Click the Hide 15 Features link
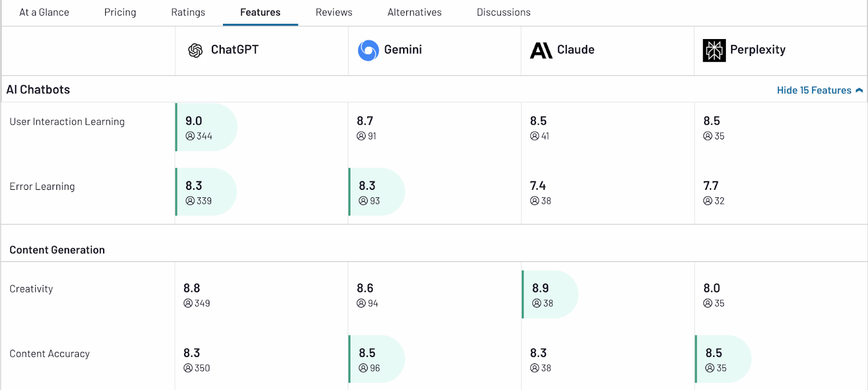This screenshot has width=868, height=390. (x=814, y=90)
